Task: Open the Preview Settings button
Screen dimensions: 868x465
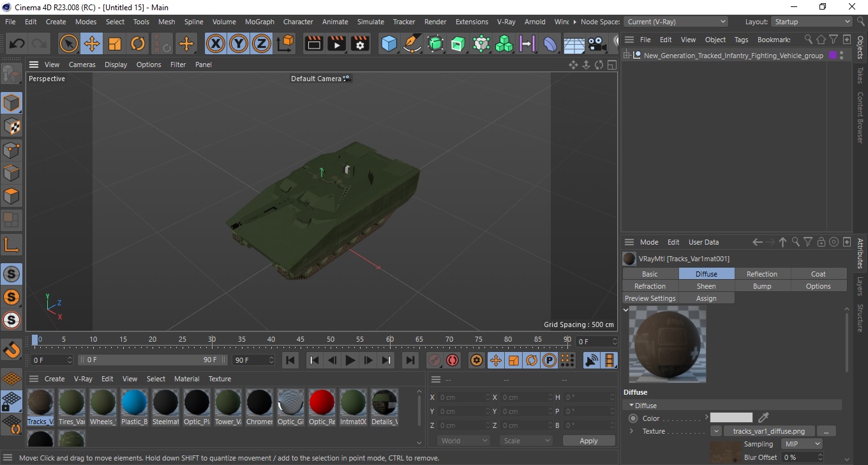Action: pyautogui.click(x=650, y=298)
